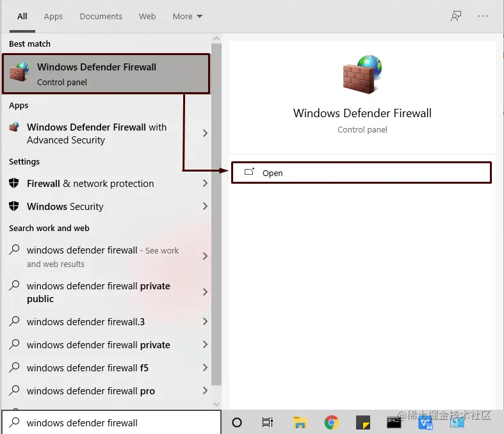Expand chevron beside Windows Security

pyautogui.click(x=205, y=206)
